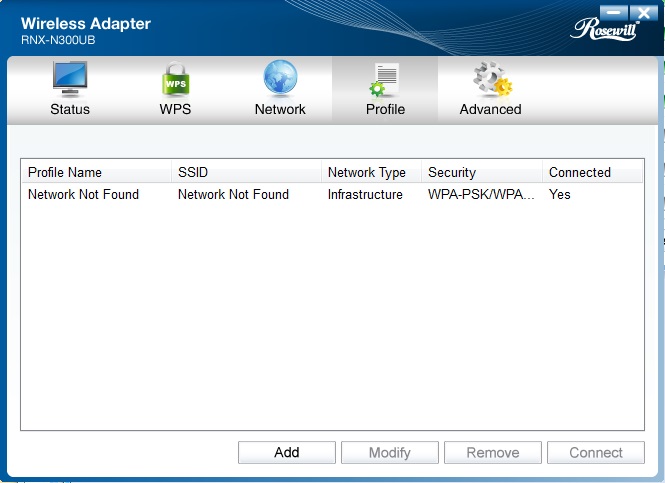Click the 'WPA-PSK/WPA...' security cell

481,194
